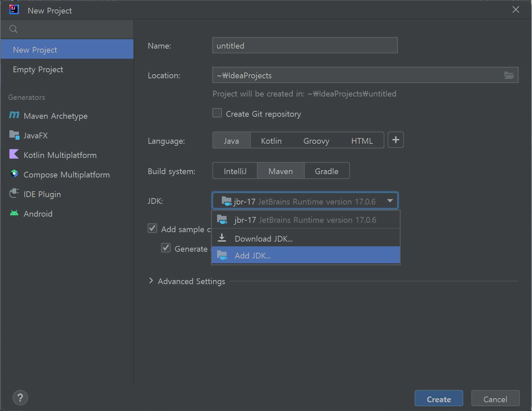The width and height of the screenshot is (532, 411).
Task: Click the Cancel button
Action: coord(495,399)
